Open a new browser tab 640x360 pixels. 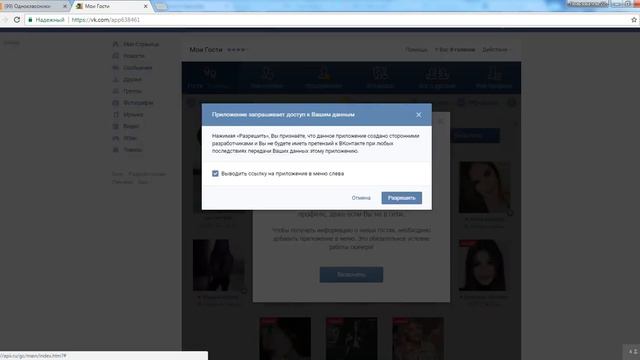click(x=161, y=6)
